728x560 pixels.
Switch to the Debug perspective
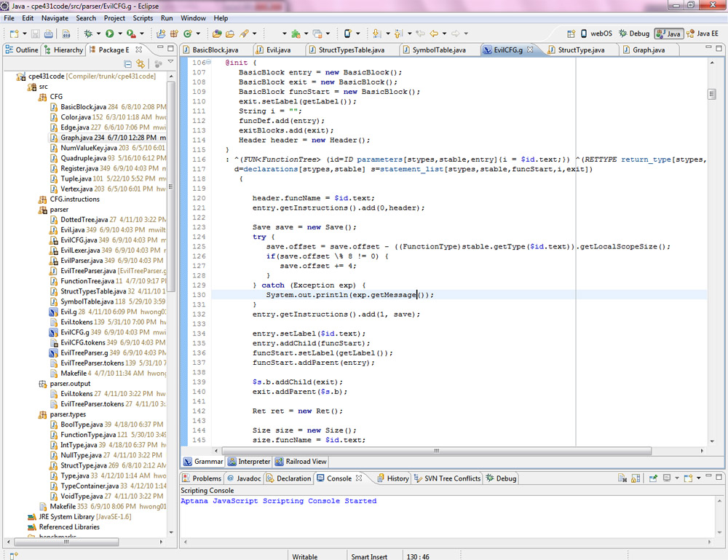point(633,33)
